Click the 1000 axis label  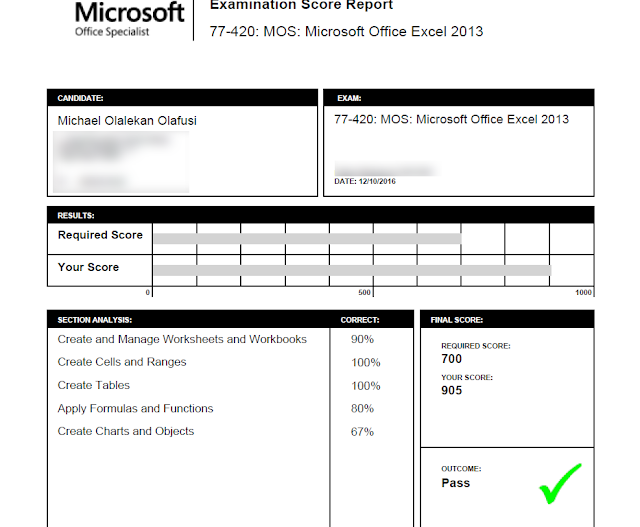pos(583,292)
